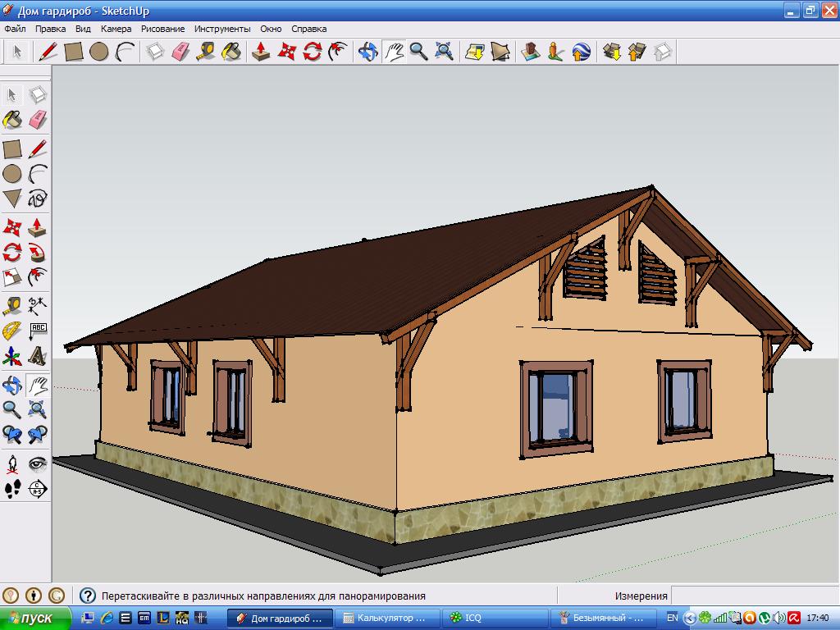Click the Измерения measurements input field
Viewport: 840px width, 630px height.
[755, 596]
